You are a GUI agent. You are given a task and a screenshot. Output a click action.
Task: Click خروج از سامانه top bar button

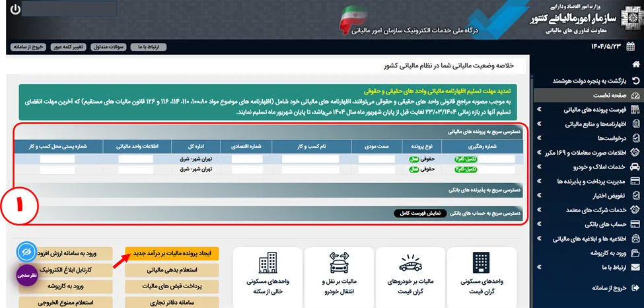coord(28,47)
